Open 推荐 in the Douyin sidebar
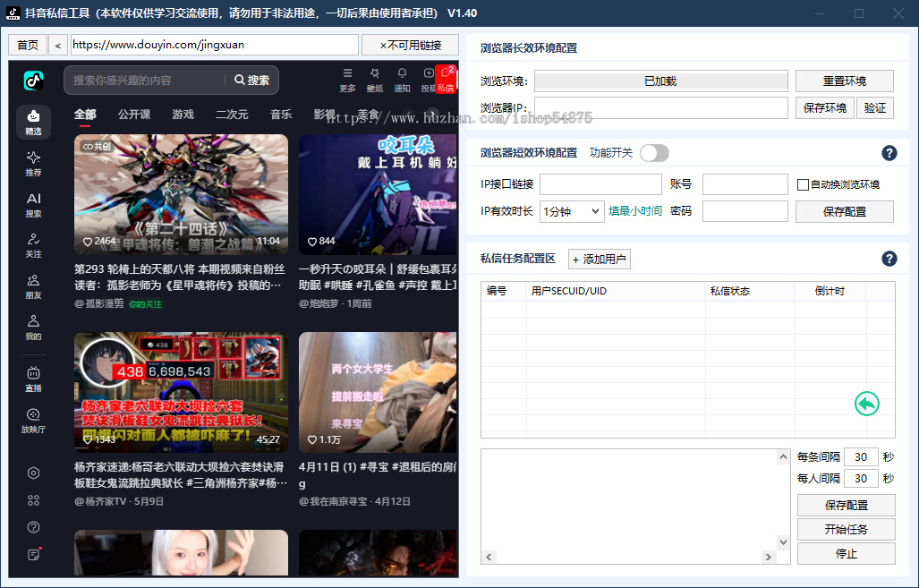This screenshot has width=919, height=588. (x=33, y=164)
